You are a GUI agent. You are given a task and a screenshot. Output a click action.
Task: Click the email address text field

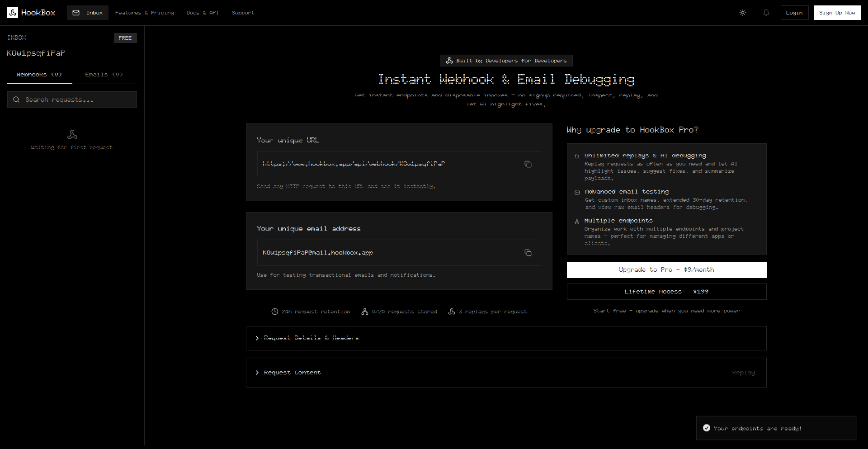click(x=399, y=253)
